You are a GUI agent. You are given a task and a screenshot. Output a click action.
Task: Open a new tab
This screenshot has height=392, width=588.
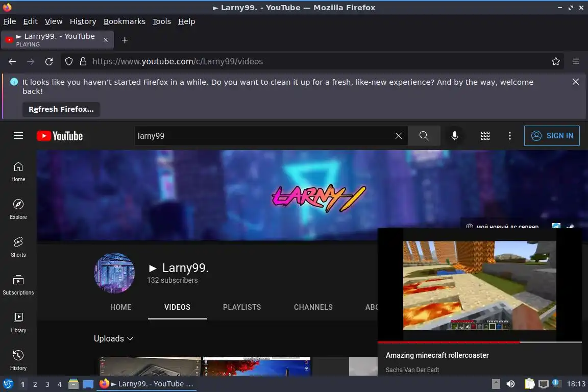[125, 40]
